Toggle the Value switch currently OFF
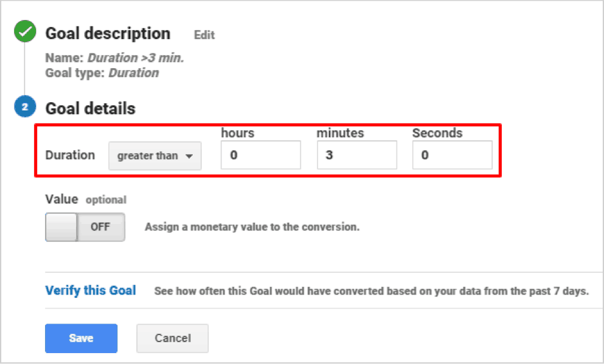The image size is (604, 364). (x=85, y=227)
